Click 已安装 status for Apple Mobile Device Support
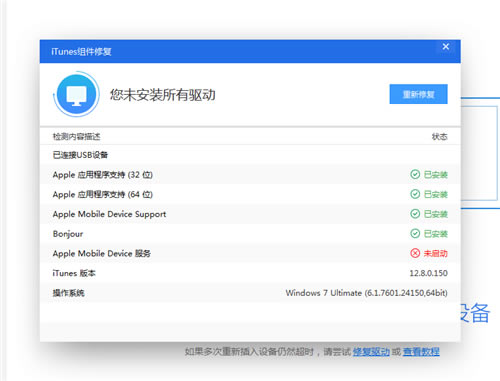Screen dimensions: 500x381 click(435, 214)
